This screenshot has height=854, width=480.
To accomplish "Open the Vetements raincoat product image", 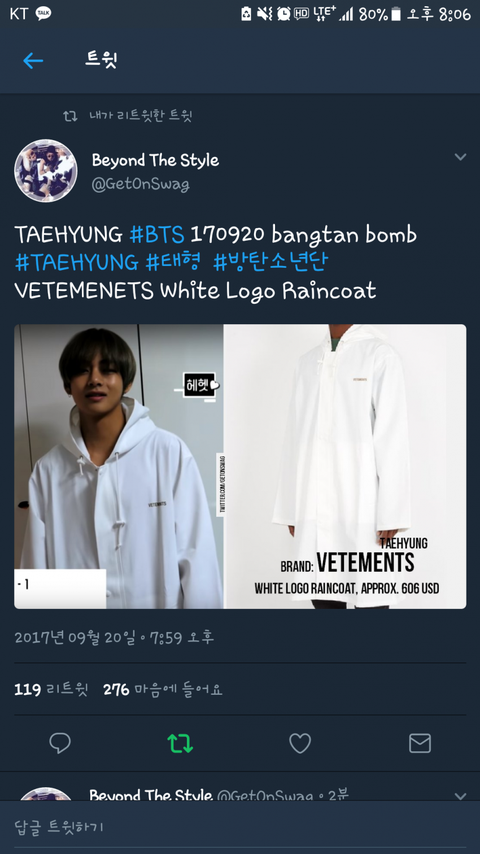I will tap(345, 466).
